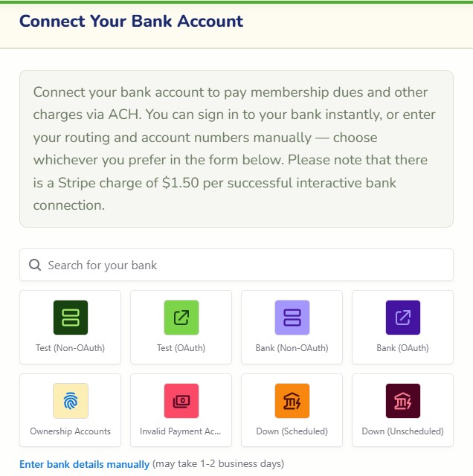The height and width of the screenshot is (476, 473).
Task: Click the pink Invalid Payment Accounts icon
Action: tap(181, 401)
